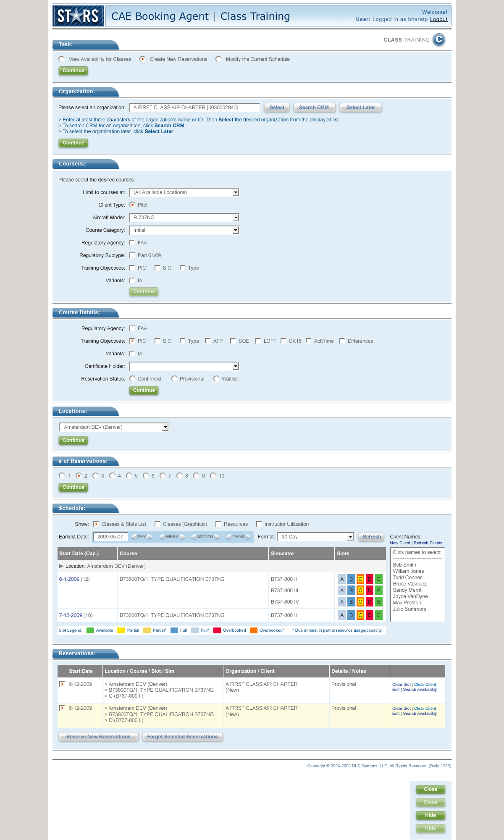Move forward one year with right arrow

pos(248,537)
